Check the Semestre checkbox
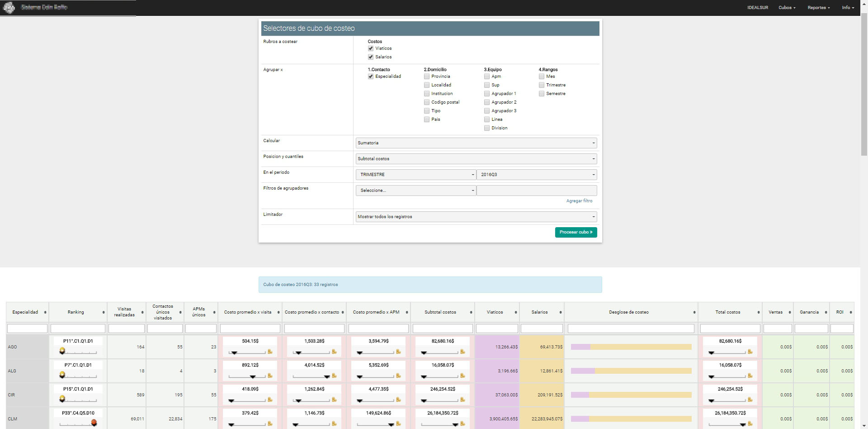The height and width of the screenshot is (429, 868). 542,94
